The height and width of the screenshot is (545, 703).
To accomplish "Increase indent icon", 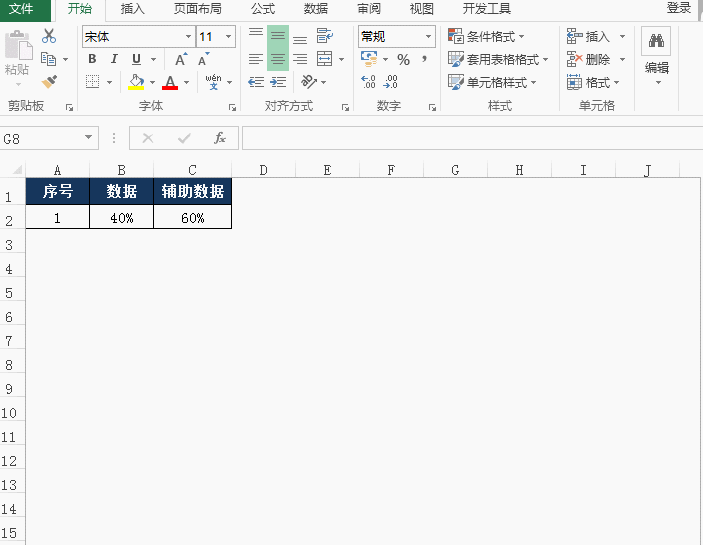I will click(x=278, y=82).
